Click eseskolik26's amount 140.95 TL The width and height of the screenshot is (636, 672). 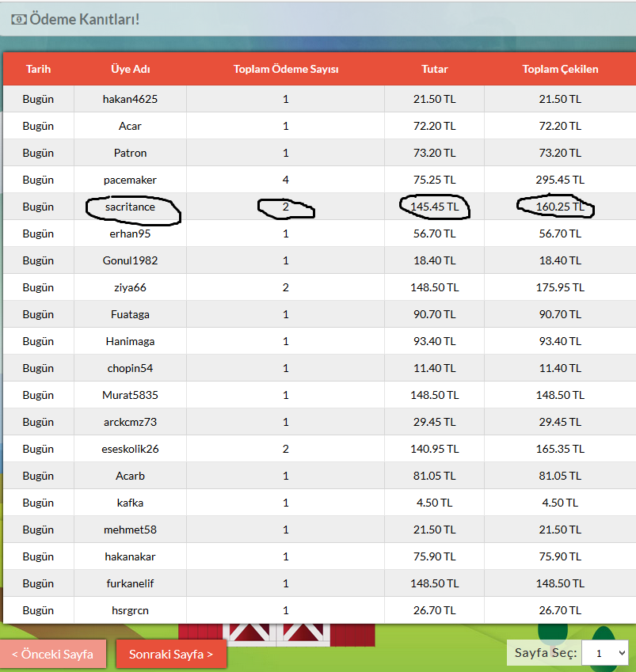click(435, 449)
